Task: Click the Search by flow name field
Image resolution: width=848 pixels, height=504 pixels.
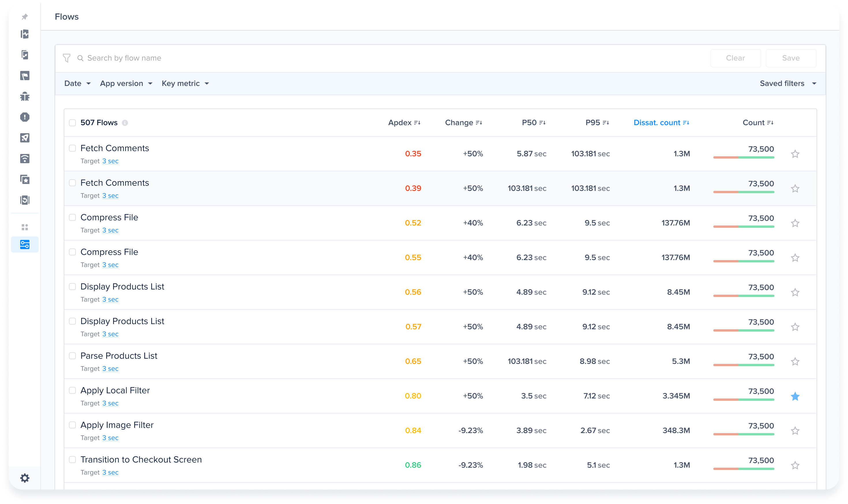Action: point(124,58)
